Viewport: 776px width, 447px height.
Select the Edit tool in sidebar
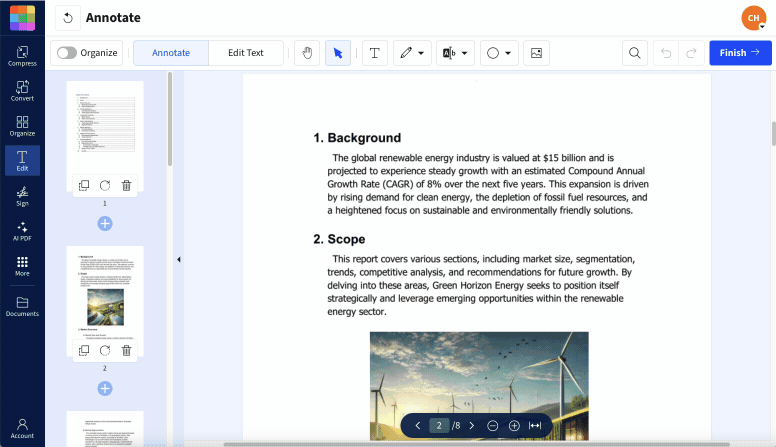[22, 160]
